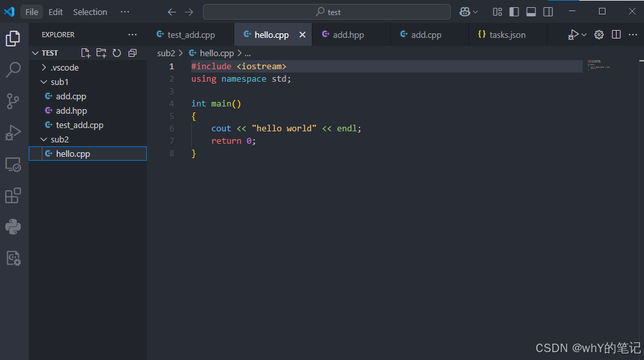The width and height of the screenshot is (644, 360).
Task: Create a new file in TEST folder
Action: 85,53
